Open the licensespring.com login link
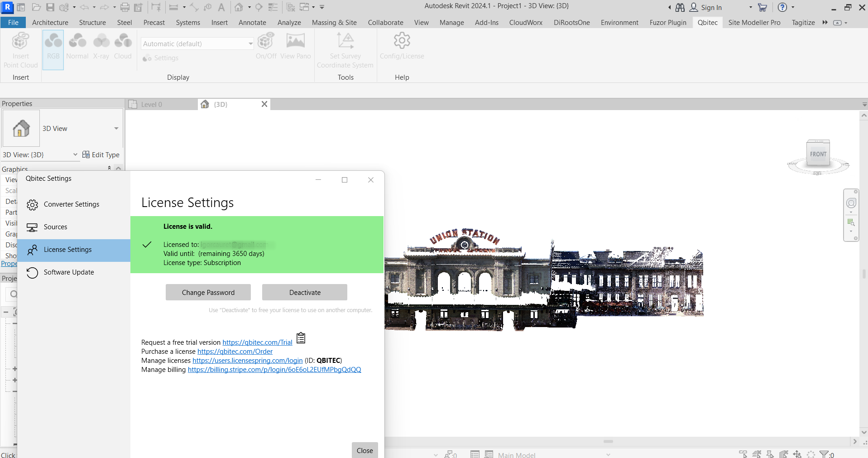This screenshot has width=868, height=458. point(248,361)
